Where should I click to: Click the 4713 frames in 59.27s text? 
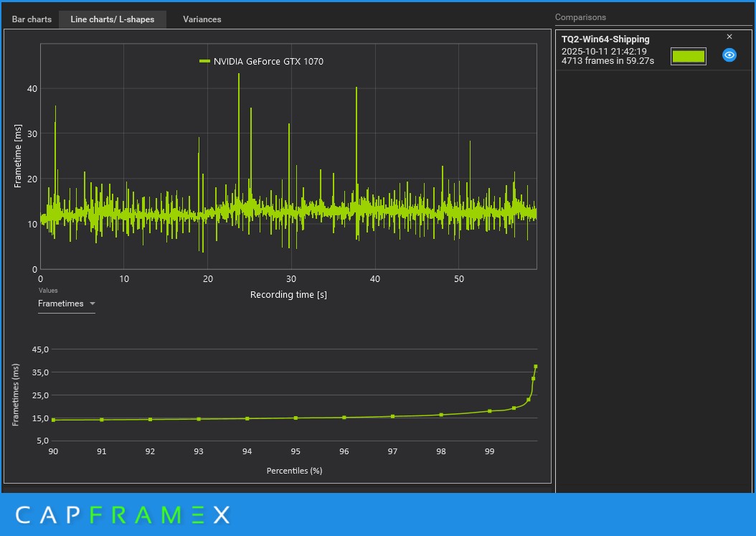coord(608,61)
